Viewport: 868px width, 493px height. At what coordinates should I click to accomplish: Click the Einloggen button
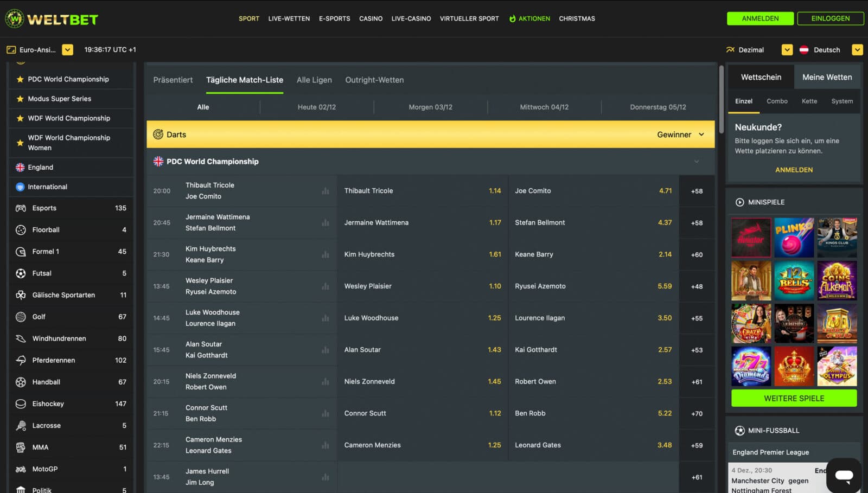830,18
